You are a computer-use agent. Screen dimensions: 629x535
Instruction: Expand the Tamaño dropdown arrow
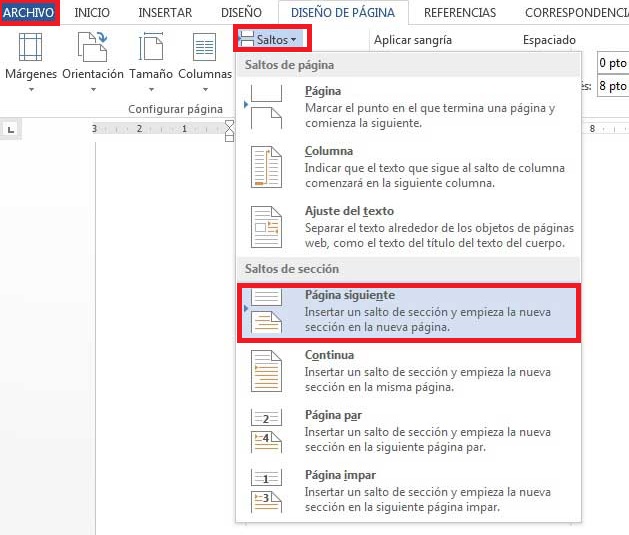pos(151,90)
